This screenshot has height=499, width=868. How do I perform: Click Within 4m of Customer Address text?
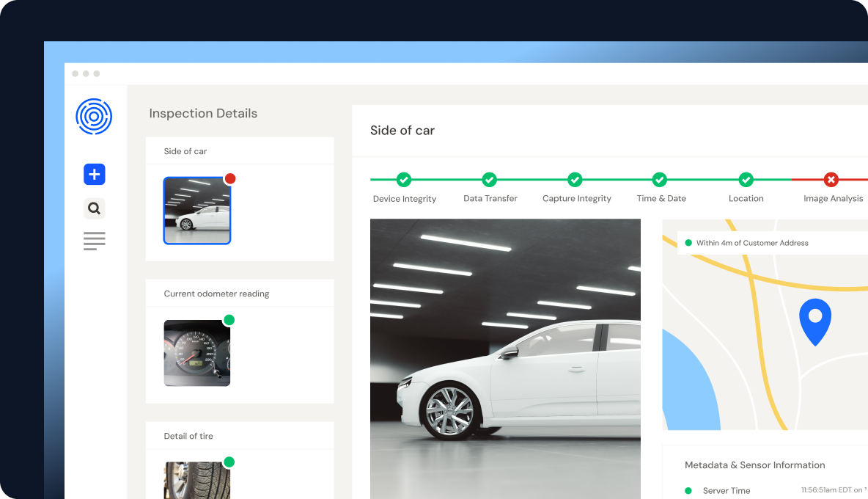pos(752,243)
